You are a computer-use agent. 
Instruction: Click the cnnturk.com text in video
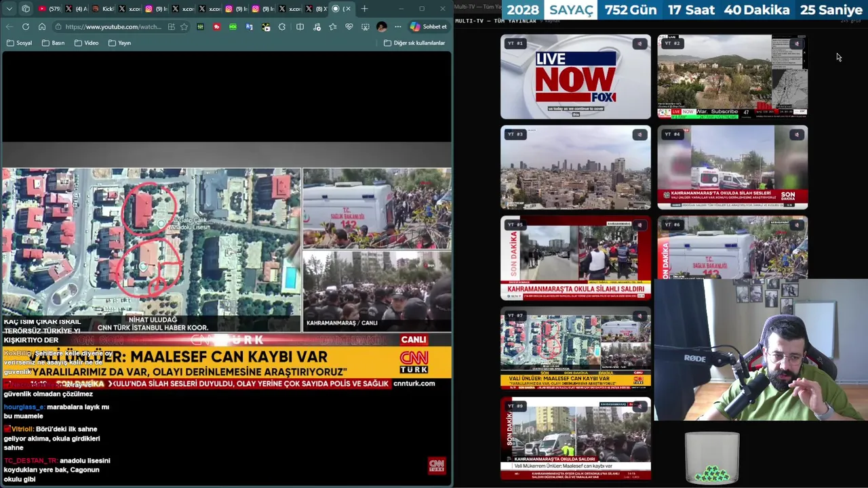pyautogui.click(x=414, y=384)
